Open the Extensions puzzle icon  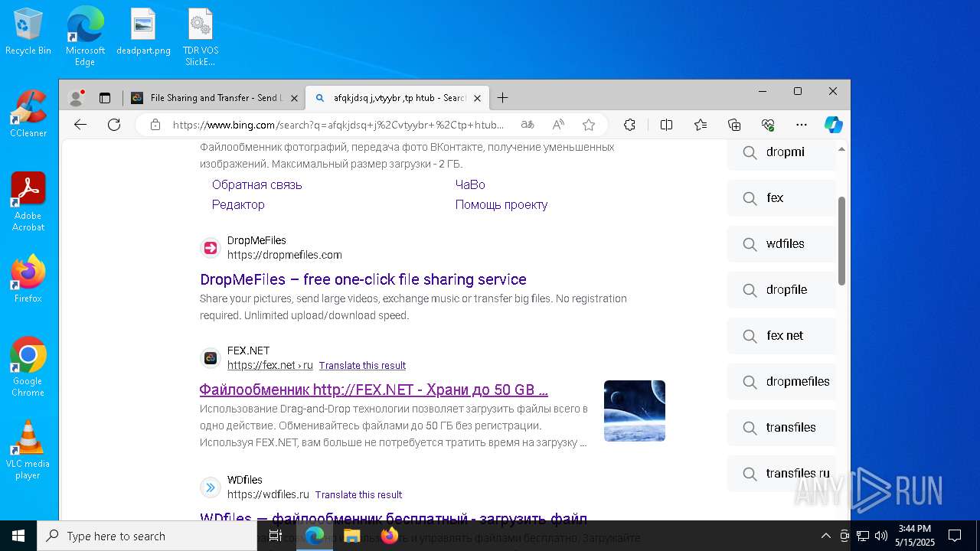click(629, 125)
